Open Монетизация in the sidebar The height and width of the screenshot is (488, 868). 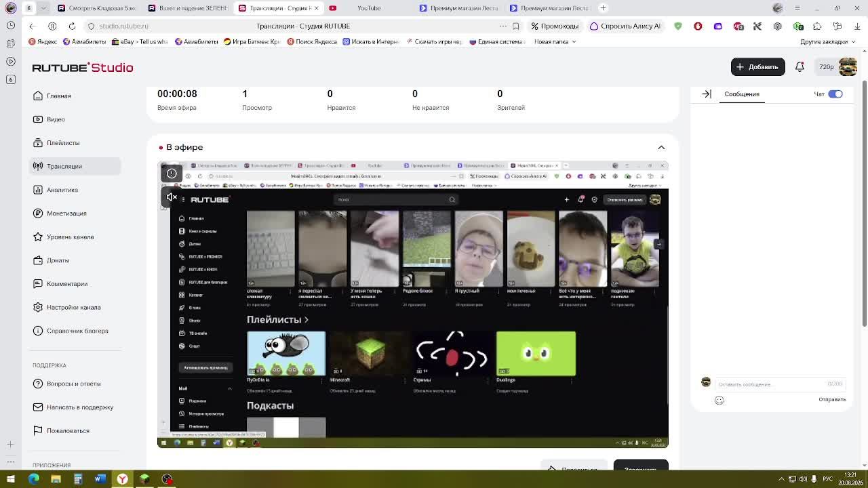tap(75, 213)
